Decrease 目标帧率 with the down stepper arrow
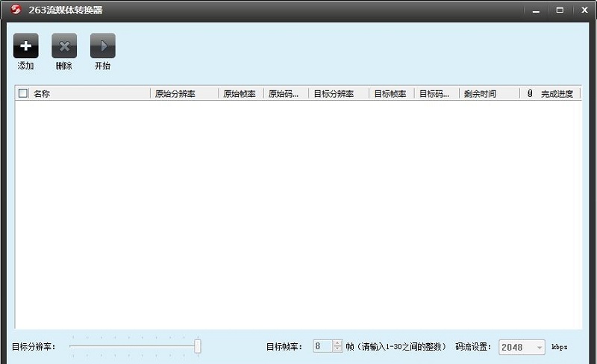Screen dimensions: 597x364 point(337,349)
